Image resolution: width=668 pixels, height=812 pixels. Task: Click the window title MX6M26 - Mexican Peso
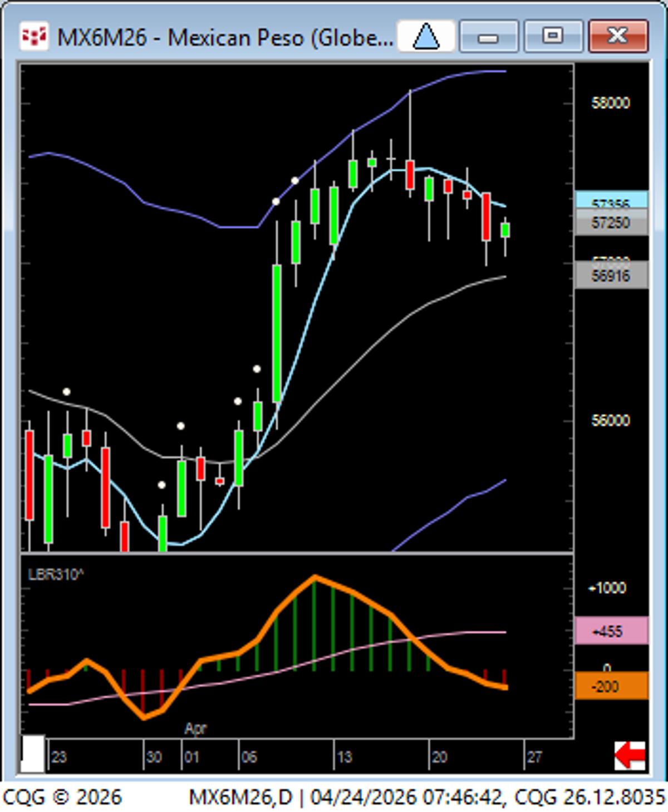[x=225, y=37]
